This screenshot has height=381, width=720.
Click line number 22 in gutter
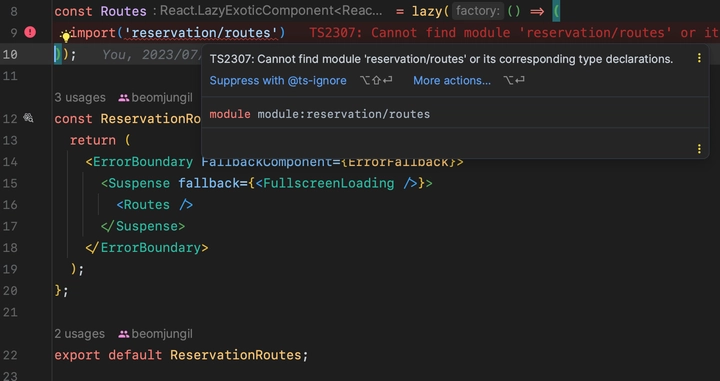click(x=10, y=355)
